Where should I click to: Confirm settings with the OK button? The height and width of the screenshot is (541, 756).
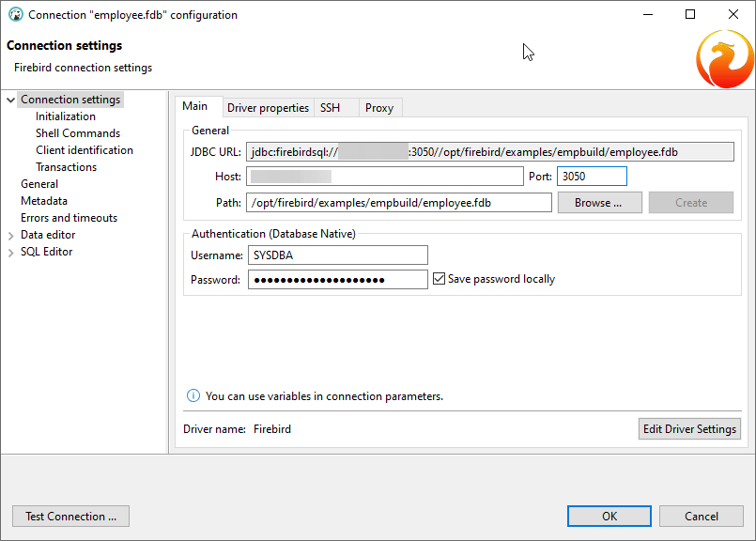[x=609, y=516]
